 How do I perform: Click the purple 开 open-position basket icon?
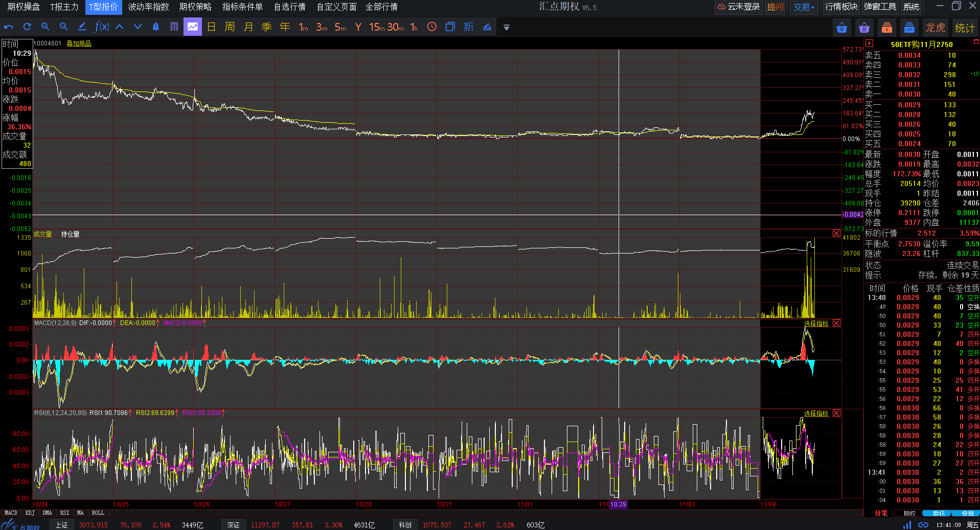864,28
